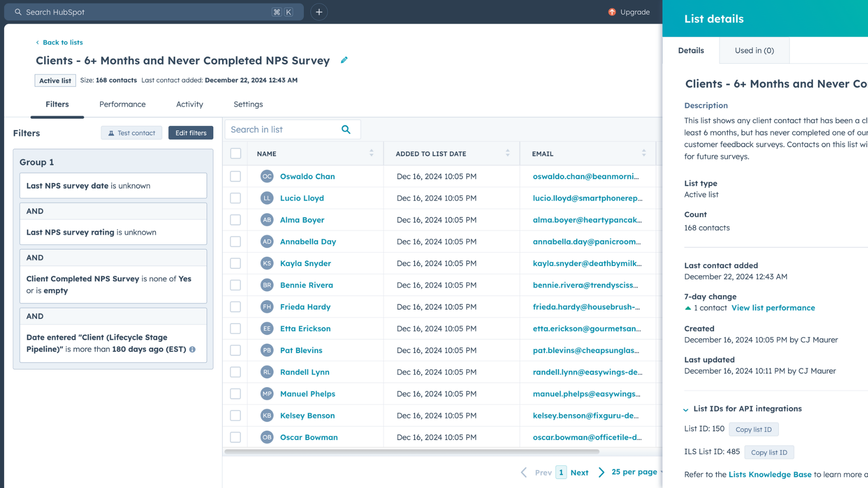Click the Next page chevron

601,472
